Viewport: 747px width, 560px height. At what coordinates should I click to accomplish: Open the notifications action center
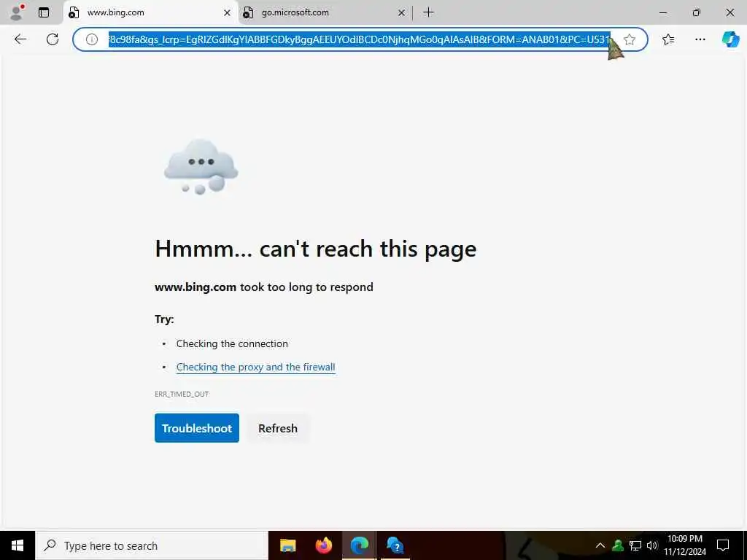tap(723, 545)
